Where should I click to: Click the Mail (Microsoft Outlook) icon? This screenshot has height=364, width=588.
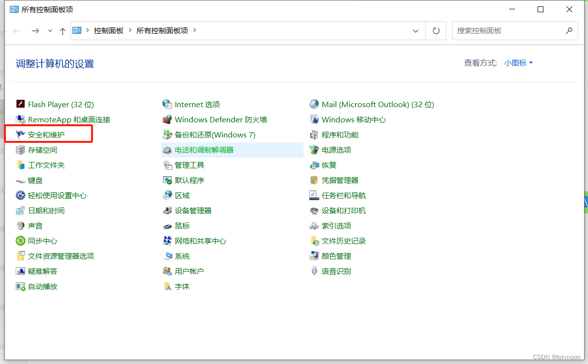coord(314,104)
